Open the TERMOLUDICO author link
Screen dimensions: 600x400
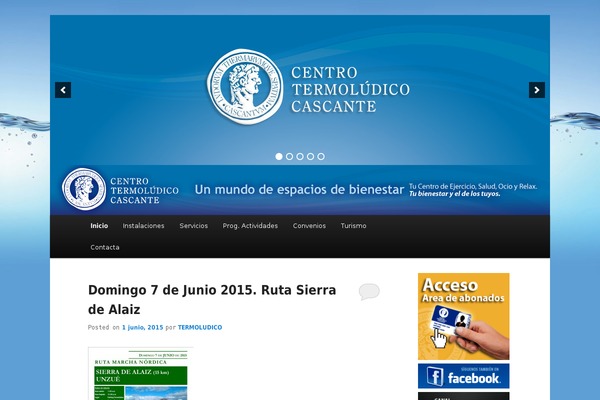coord(200,328)
